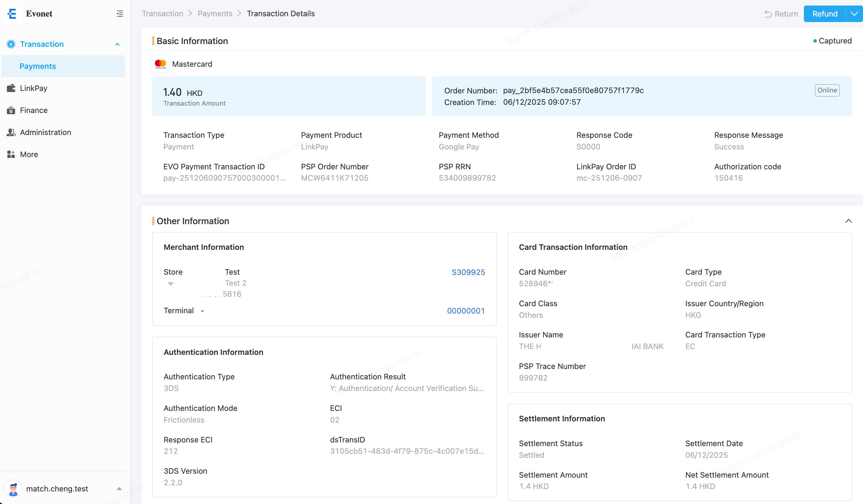Screen dimensions: 863x504
Task: Open the LinkPay menu item
Action: (x=34, y=88)
